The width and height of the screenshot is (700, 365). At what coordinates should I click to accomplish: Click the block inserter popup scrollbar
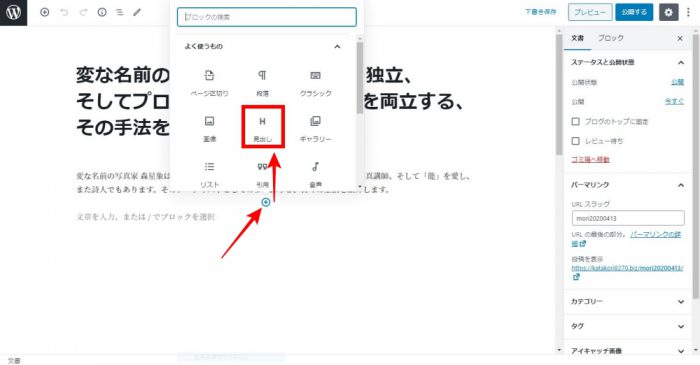tap(360, 78)
